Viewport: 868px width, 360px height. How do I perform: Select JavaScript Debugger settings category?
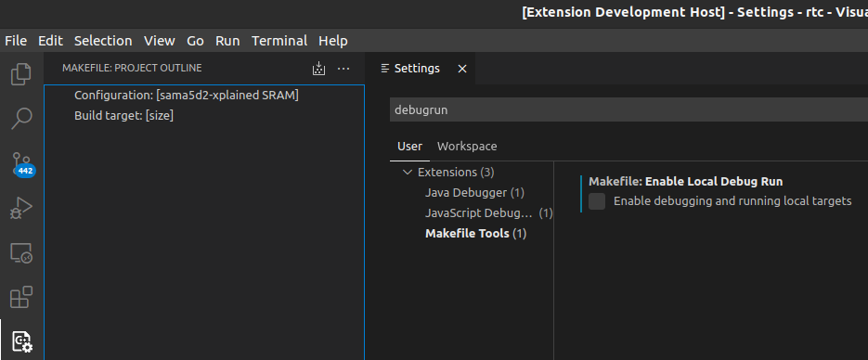click(489, 212)
